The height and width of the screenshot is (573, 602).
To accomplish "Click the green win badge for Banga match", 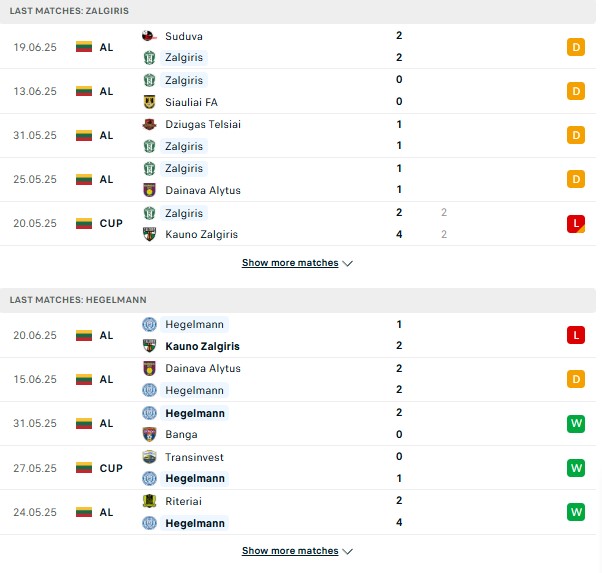I will click(576, 424).
